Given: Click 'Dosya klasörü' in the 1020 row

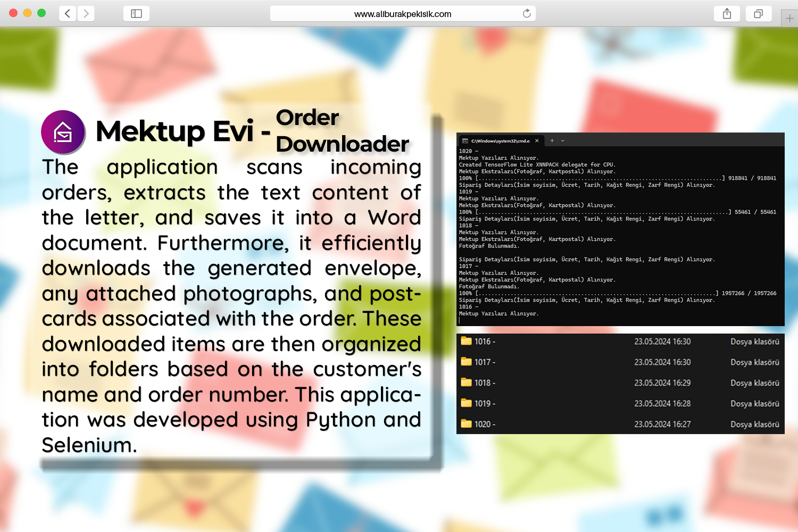Looking at the screenshot, I should point(755,425).
